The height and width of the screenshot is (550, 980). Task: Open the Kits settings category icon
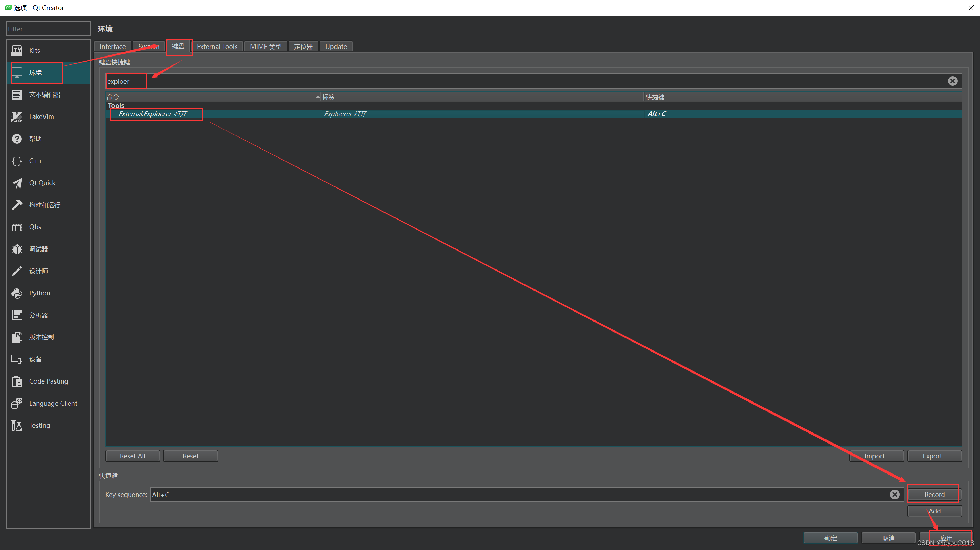(x=17, y=50)
